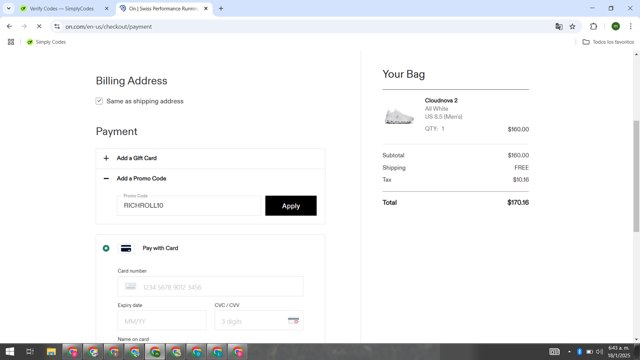
Task: Click the page vertical scrollbar
Action: (x=636, y=176)
